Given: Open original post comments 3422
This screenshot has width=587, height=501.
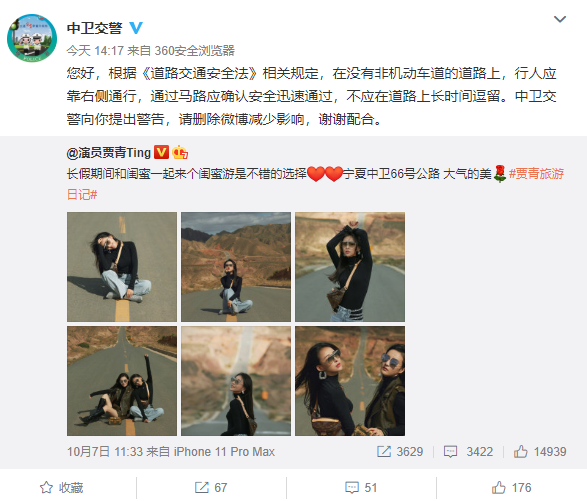Looking at the screenshot, I should tap(468, 452).
